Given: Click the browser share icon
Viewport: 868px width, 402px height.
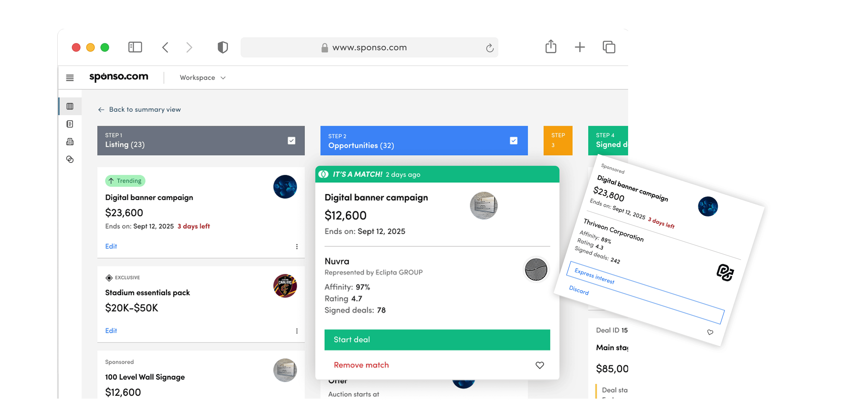Looking at the screenshot, I should point(551,47).
